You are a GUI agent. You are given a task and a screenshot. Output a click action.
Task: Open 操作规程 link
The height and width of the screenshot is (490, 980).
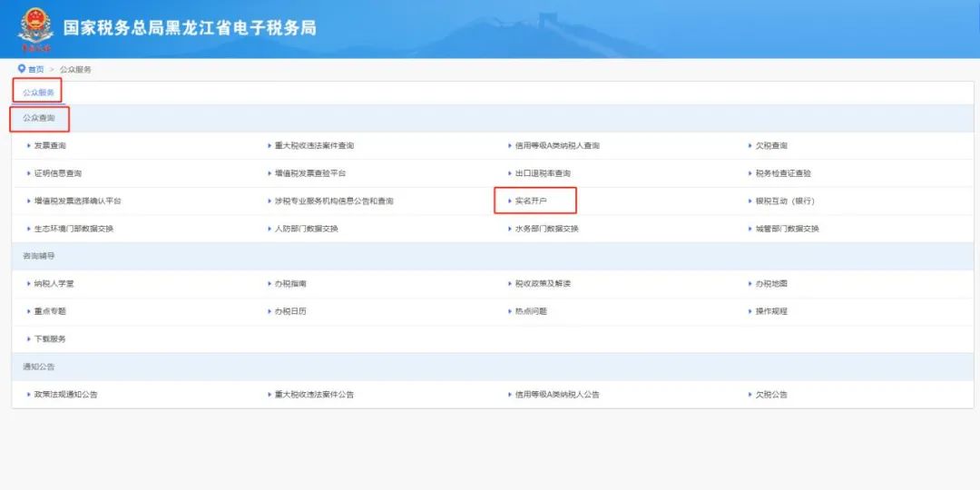point(771,311)
